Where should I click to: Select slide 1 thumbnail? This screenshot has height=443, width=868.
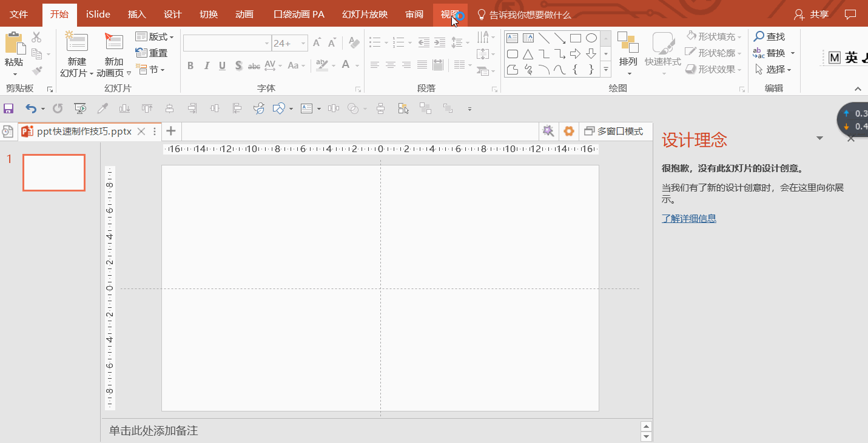click(x=54, y=173)
